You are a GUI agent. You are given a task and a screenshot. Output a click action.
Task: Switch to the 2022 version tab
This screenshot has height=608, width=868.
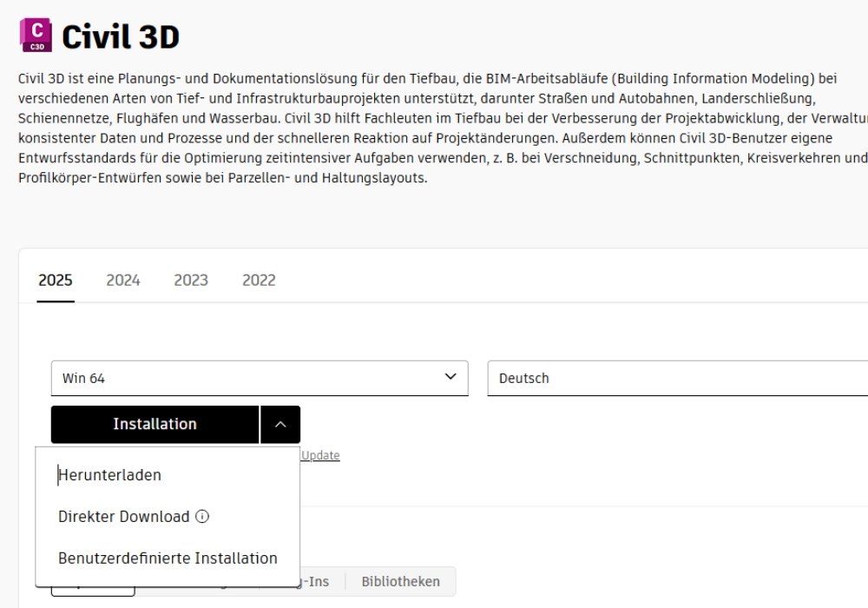tap(259, 281)
